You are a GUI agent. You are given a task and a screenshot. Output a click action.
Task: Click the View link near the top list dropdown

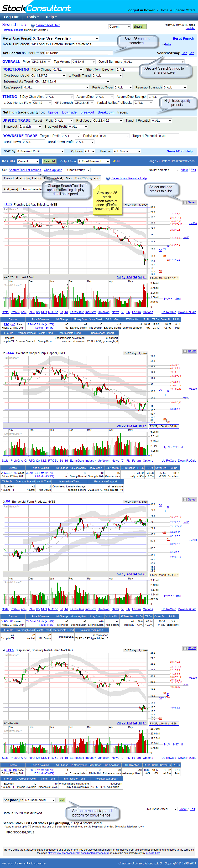point(184,170)
